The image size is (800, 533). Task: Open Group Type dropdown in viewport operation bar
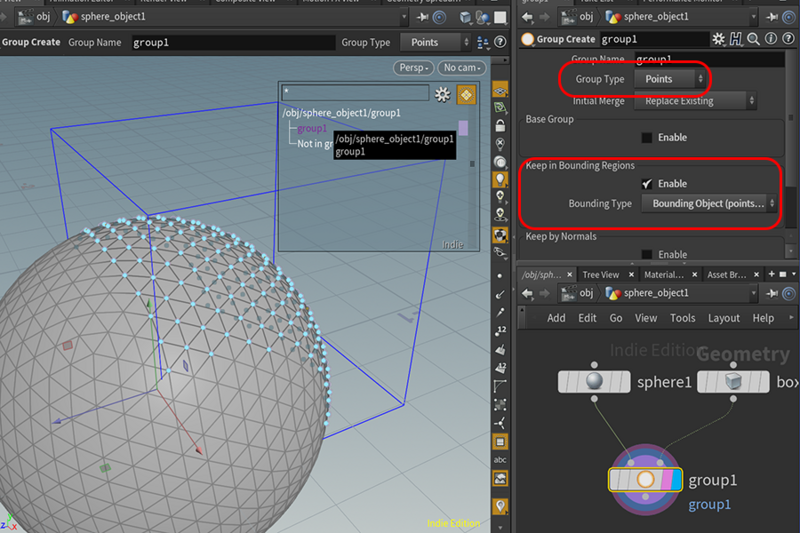[x=435, y=42]
